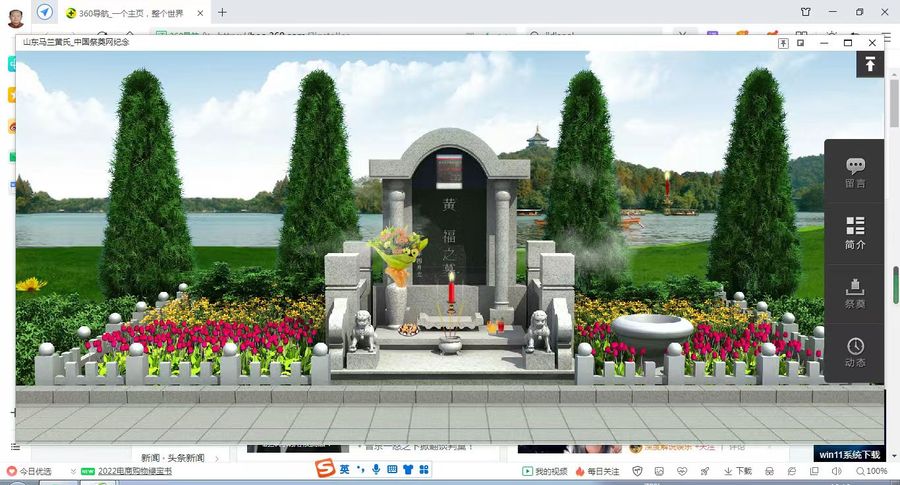Open a new tab with plus button
Viewport: 900px width, 485px height.
(222, 13)
